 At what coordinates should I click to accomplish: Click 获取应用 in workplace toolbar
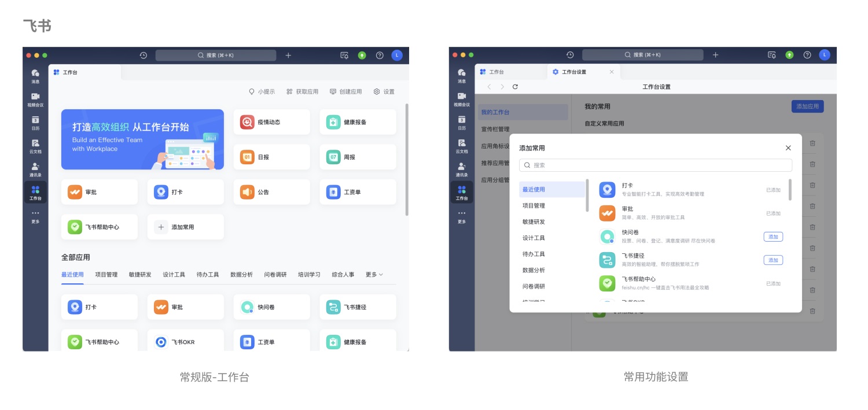302,91
